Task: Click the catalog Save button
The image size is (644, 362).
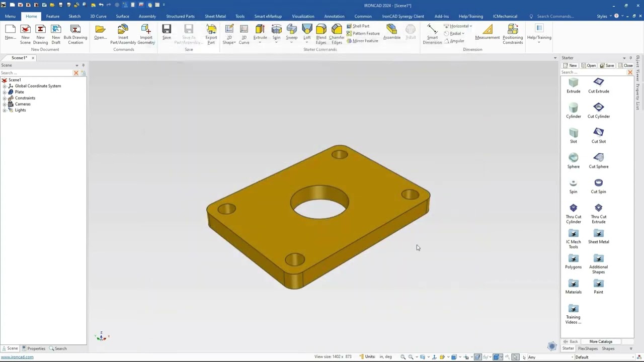Action: pyautogui.click(x=607, y=65)
